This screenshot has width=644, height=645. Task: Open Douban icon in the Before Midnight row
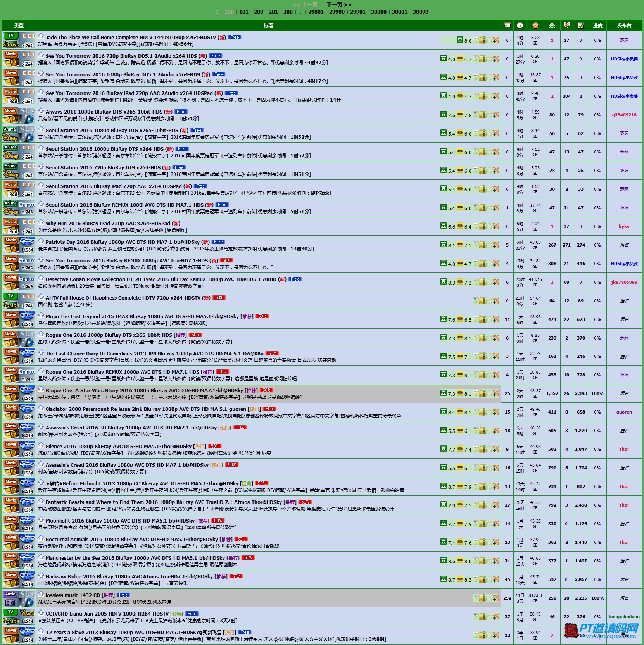[x=444, y=486]
